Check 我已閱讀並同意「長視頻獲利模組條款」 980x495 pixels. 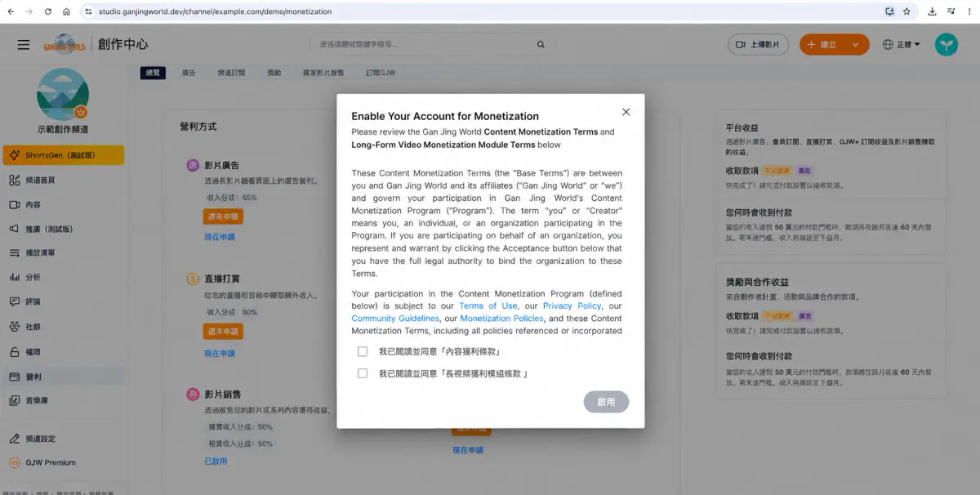pos(363,374)
